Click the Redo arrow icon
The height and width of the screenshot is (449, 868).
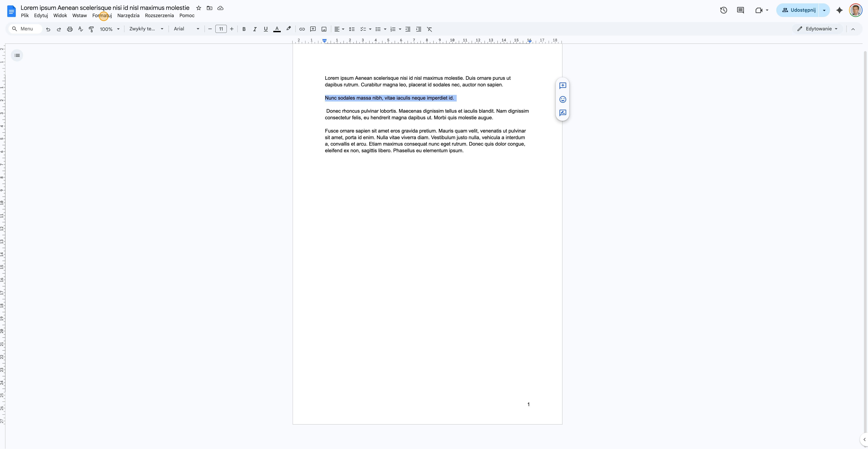point(59,29)
